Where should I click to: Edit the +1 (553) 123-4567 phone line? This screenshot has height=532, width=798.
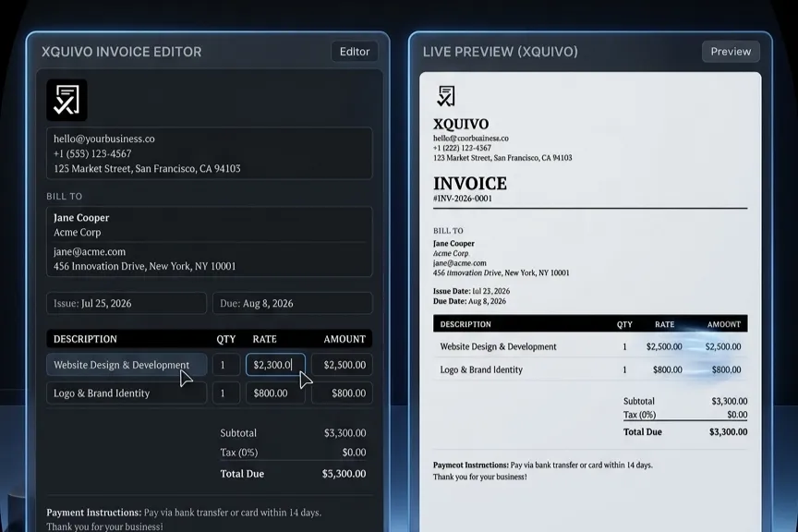click(x=92, y=153)
